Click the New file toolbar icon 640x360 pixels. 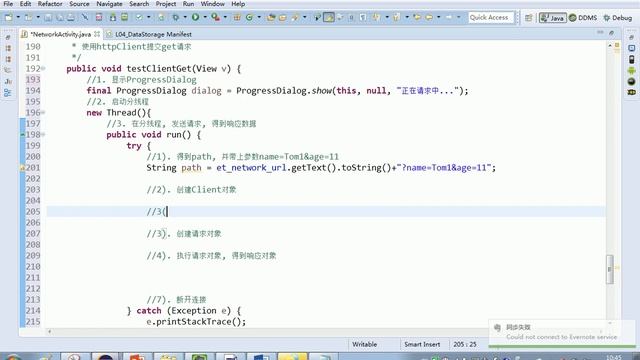point(9,17)
